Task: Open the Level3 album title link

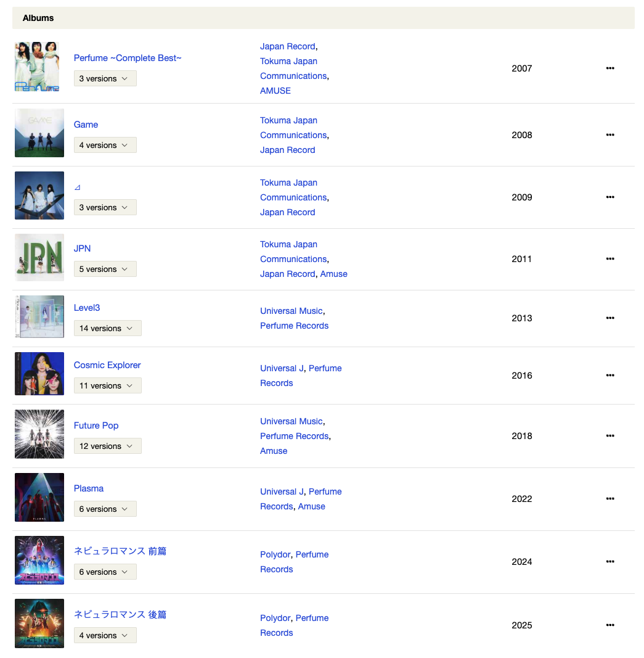Action: click(87, 308)
